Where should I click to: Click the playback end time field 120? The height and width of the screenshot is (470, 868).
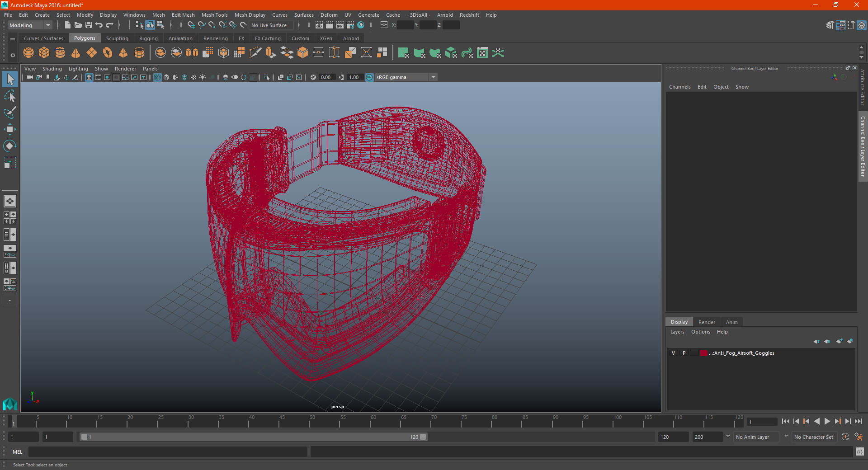[x=673, y=437]
